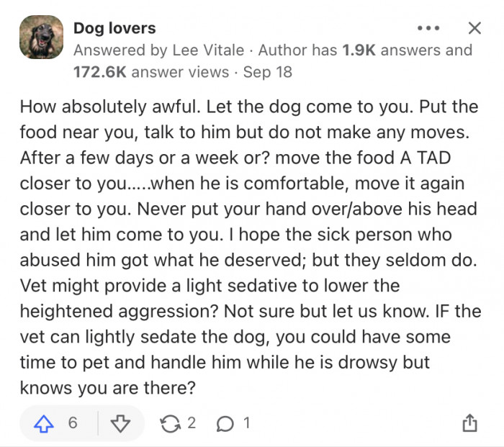Screen dimensions: 504x447
Task: Click the reshare count number 2
Action: click(191, 423)
